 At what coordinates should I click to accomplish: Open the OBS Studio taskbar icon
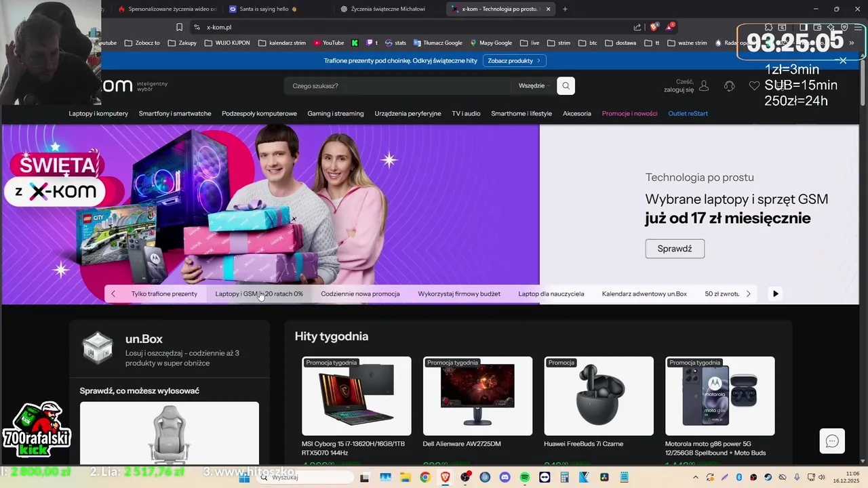pos(465,477)
